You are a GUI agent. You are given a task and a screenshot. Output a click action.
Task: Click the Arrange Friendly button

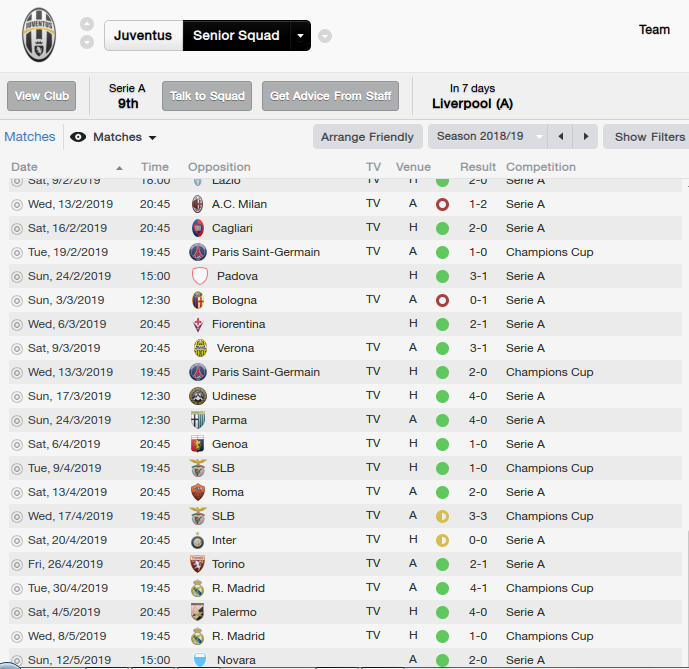[367, 137]
